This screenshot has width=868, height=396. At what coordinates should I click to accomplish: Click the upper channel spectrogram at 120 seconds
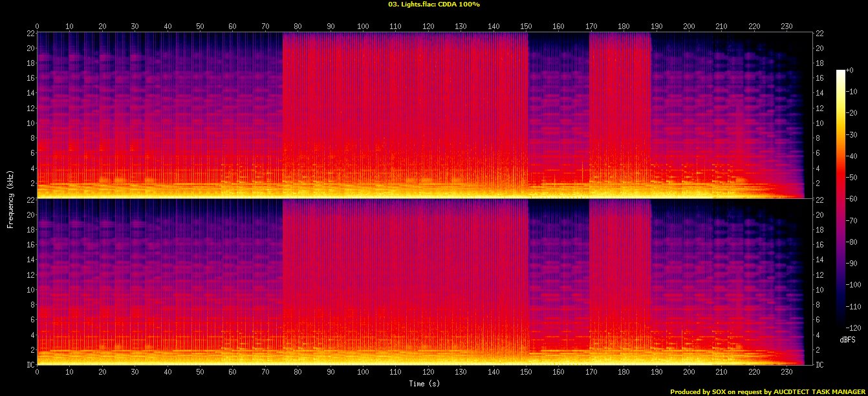click(x=428, y=115)
